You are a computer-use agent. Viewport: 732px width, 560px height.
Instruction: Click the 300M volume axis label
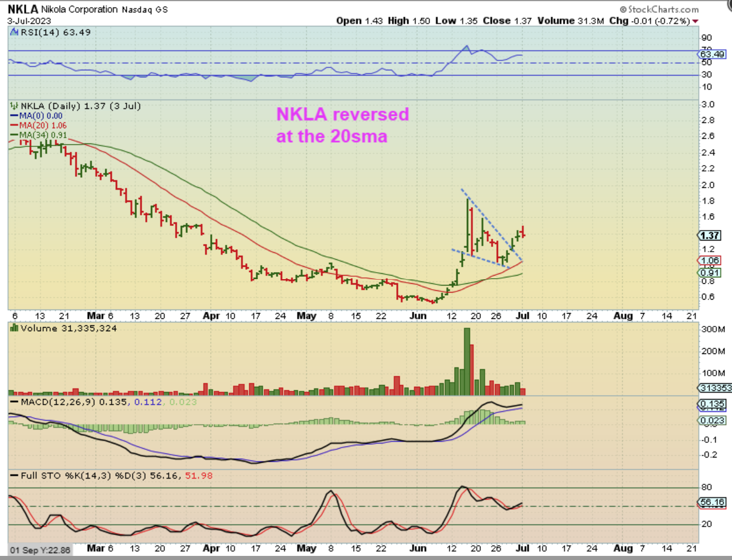713,329
